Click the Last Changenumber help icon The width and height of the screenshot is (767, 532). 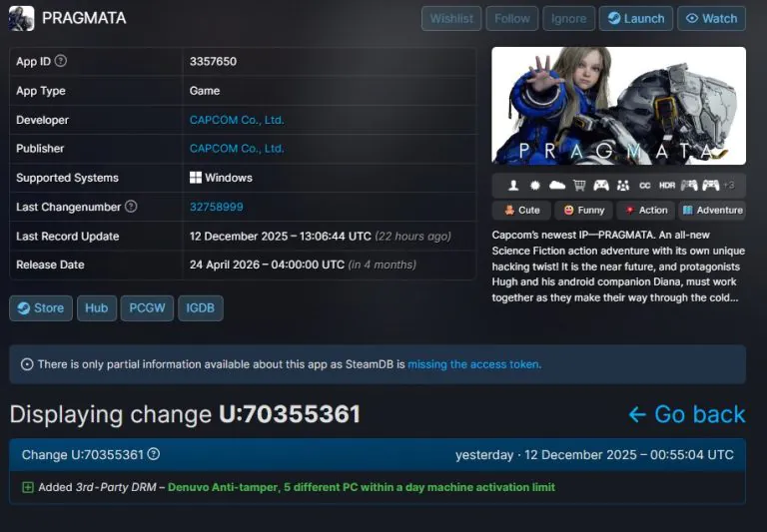tap(131, 207)
